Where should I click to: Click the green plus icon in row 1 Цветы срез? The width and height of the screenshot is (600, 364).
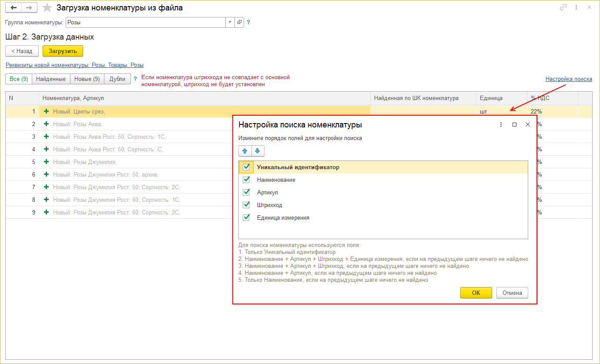pos(47,111)
